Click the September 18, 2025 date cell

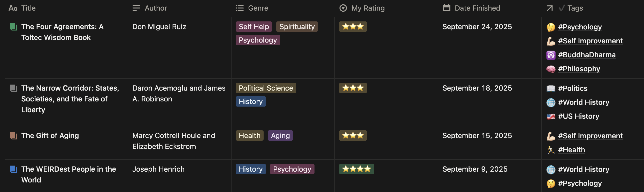(x=477, y=88)
